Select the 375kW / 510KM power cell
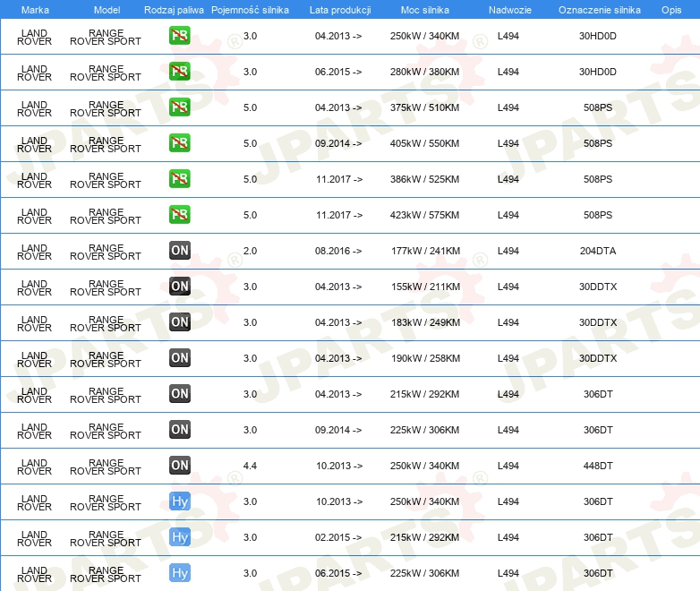 coord(424,107)
